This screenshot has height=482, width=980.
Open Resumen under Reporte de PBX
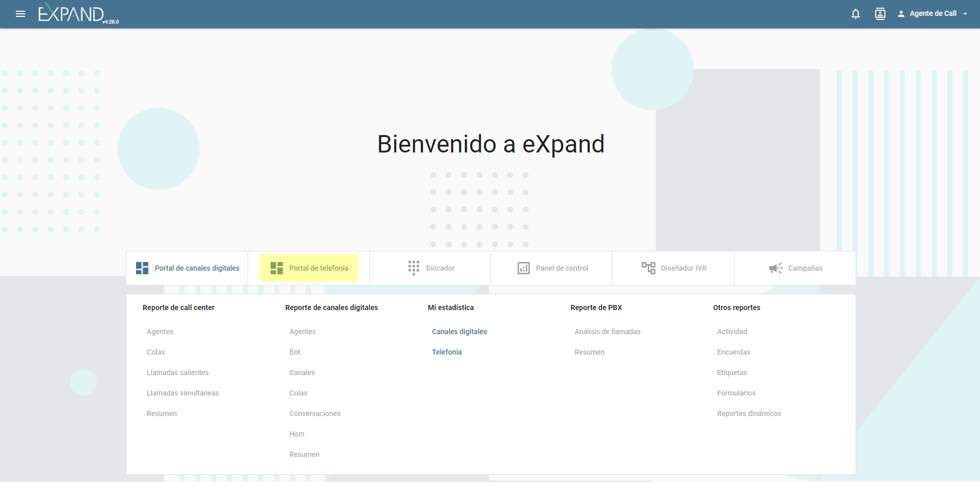click(590, 352)
